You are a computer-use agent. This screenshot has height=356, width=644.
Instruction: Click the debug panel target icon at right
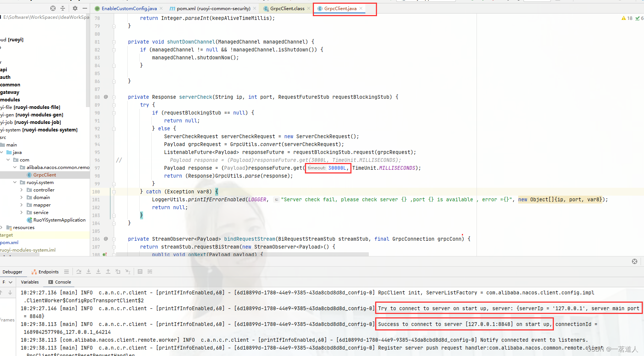635,261
